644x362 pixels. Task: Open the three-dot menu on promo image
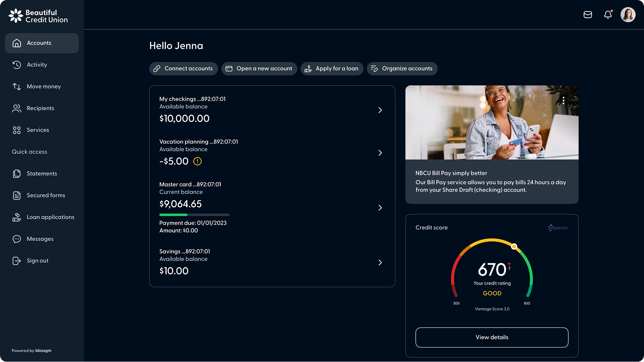click(563, 101)
